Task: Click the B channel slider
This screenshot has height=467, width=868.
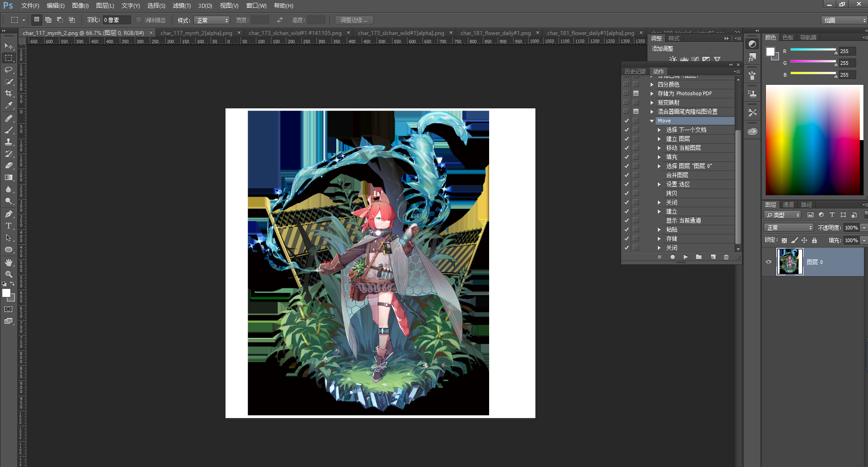Action: click(813, 74)
